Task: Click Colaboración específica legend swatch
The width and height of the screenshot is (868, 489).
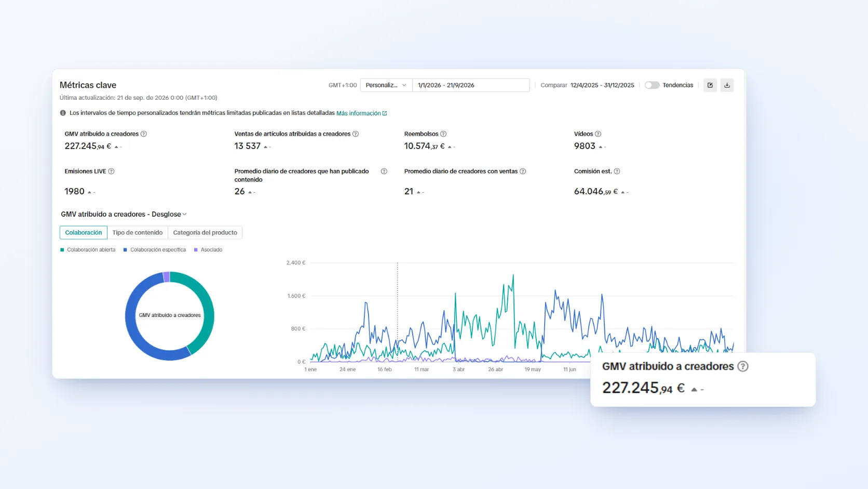Action: click(125, 250)
